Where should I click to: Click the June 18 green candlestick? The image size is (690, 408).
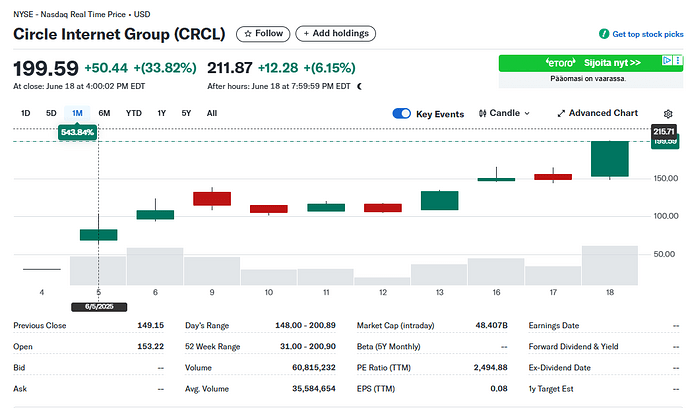[x=610, y=159]
